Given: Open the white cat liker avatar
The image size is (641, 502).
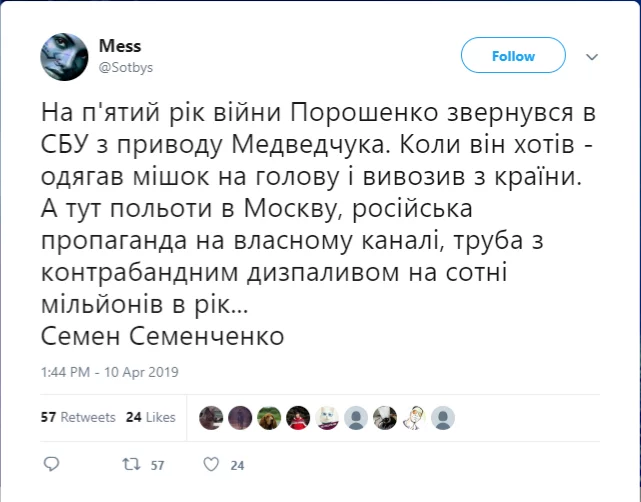Looking at the screenshot, I should point(327,417).
